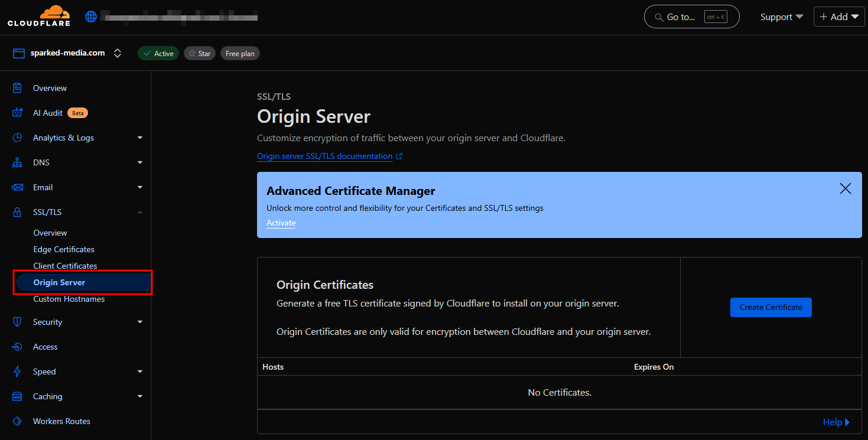The width and height of the screenshot is (868, 440).
Task: Click the Help arrow icon in the certificates card
Action: pos(847,422)
